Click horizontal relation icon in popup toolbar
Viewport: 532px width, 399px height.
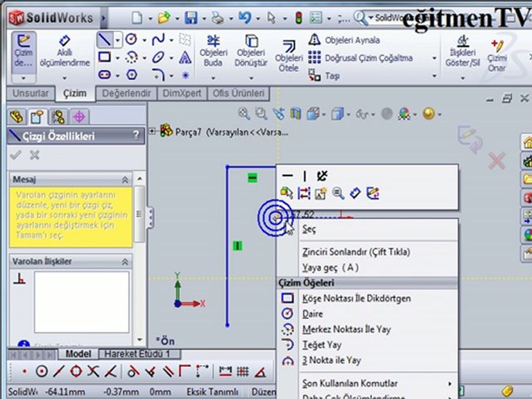pos(288,176)
